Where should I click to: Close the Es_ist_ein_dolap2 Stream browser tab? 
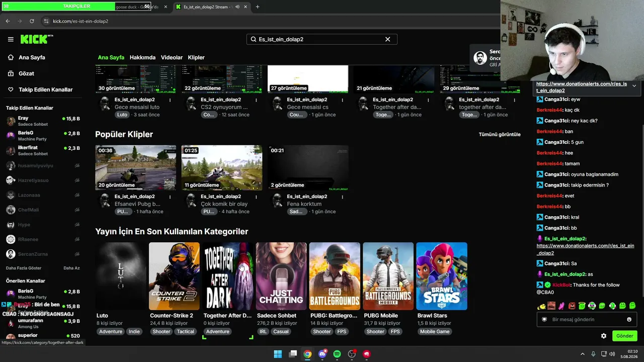(x=246, y=7)
